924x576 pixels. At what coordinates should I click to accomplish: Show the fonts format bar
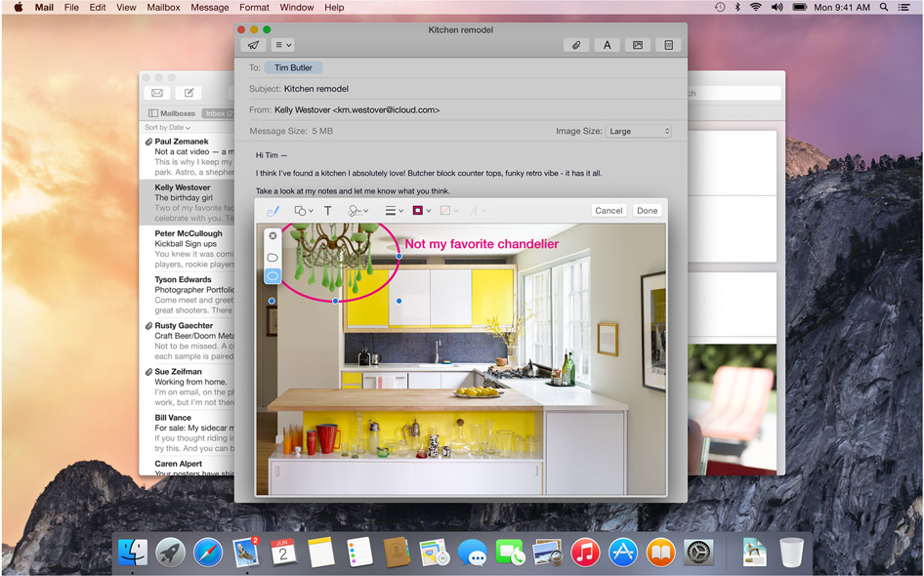pyautogui.click(x=607, y=45)
